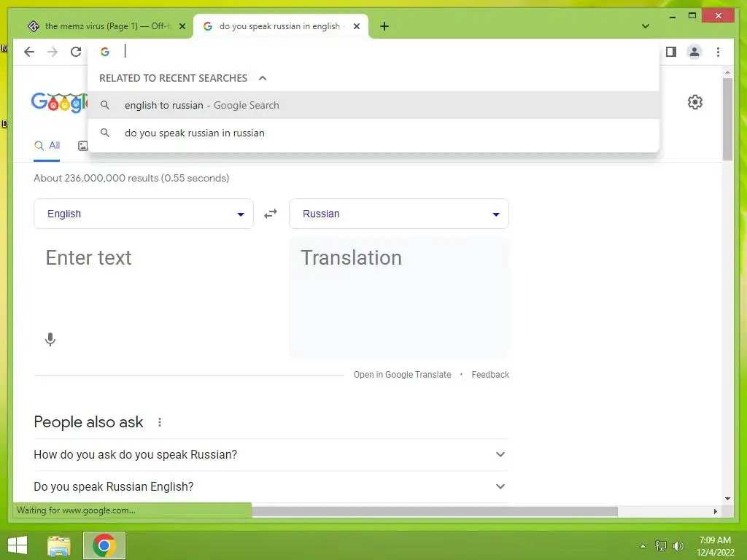The image size is (747, 560).
Task: Switch to the memz virus tab
Action: pos(105,26)
